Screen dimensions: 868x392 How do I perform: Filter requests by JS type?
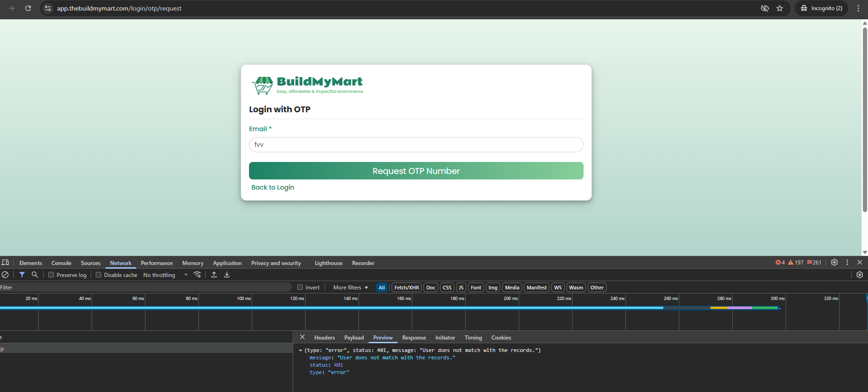pos(461,288)
